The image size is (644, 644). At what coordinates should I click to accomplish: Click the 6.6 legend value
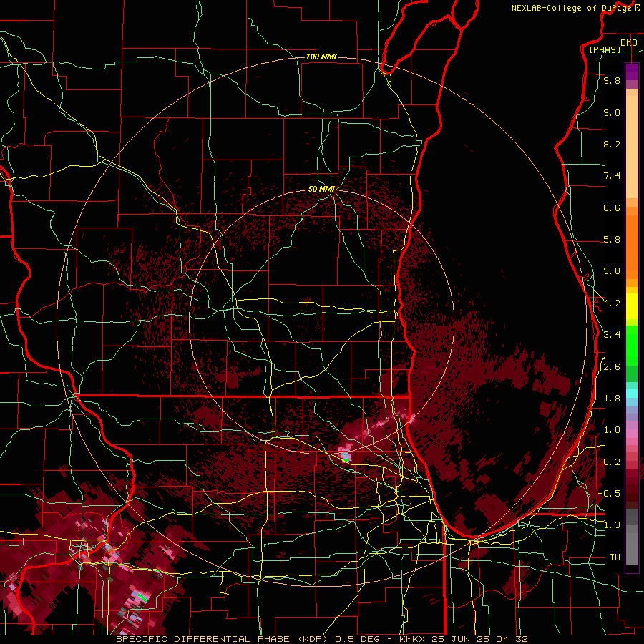(x=612, y=208)
